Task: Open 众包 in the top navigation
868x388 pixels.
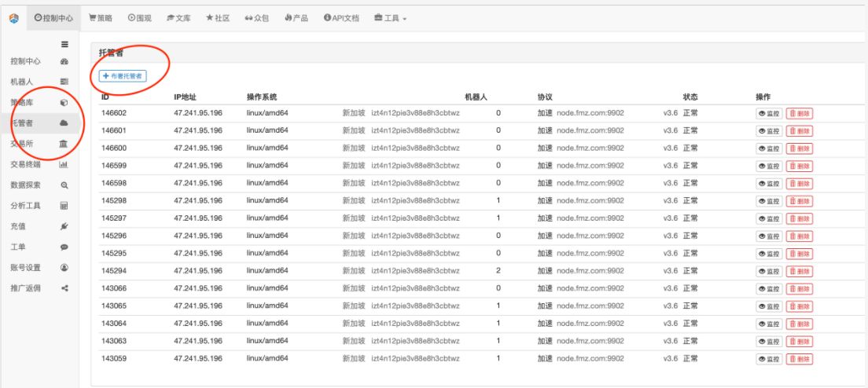Action: pos(257,18)
